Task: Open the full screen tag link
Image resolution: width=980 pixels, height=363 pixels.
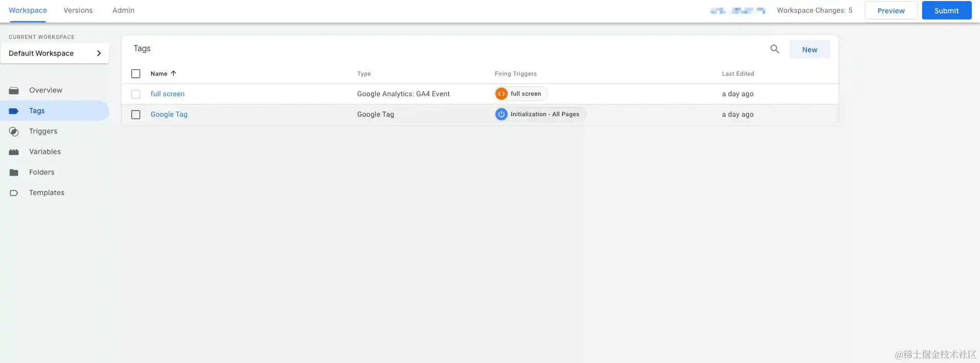Action: coord(168,94)
